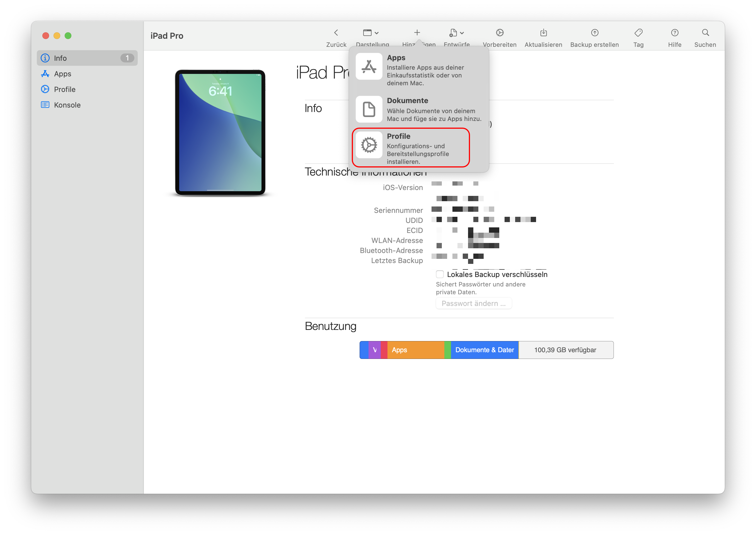Click the Tag icon in toolbar
Image resolution: width=756 pixels, height=535 pixels.
[x=638, y=33]
